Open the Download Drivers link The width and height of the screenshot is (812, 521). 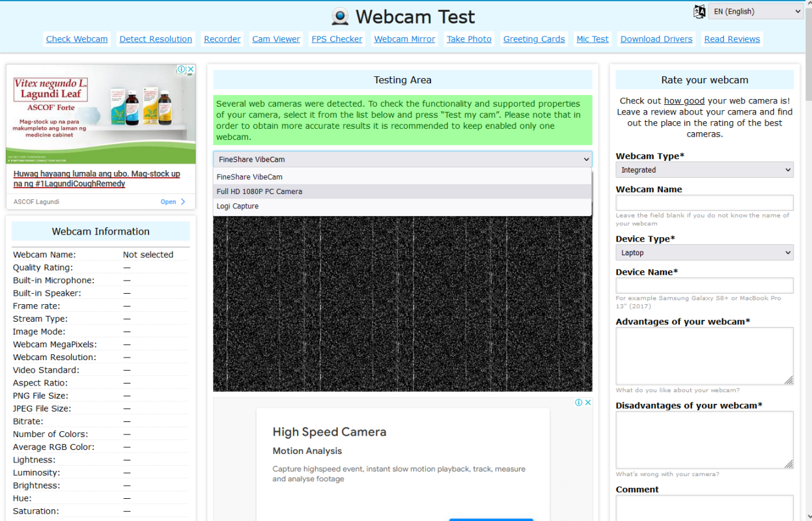(656, 38)
